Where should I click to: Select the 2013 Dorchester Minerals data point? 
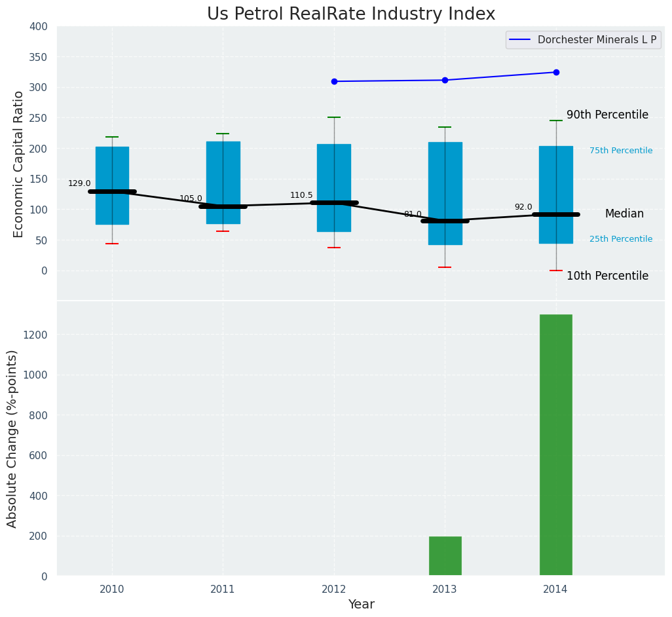[x=445, y=80]
